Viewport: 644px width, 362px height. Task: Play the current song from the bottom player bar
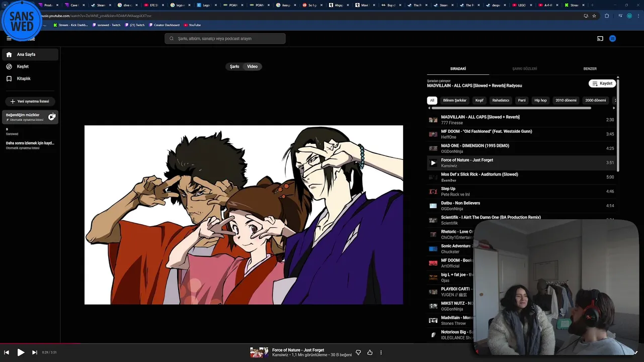21,352
